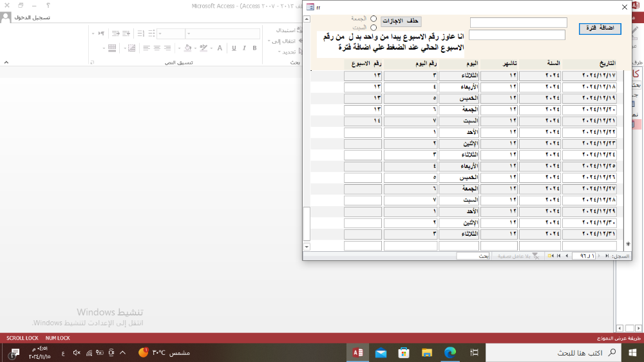Click the new record navigation icon
The width and height of the screenshot is (644, 362).
tap(551, 256)
